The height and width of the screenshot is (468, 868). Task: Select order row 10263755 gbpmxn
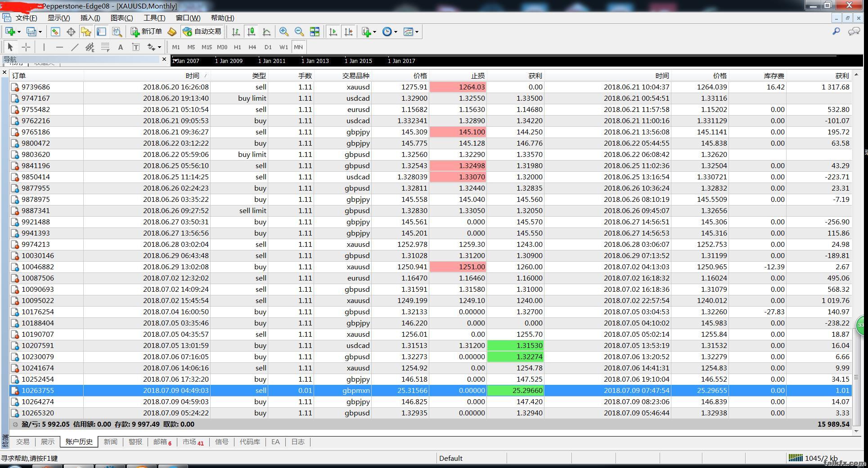[x=431, y=390]
